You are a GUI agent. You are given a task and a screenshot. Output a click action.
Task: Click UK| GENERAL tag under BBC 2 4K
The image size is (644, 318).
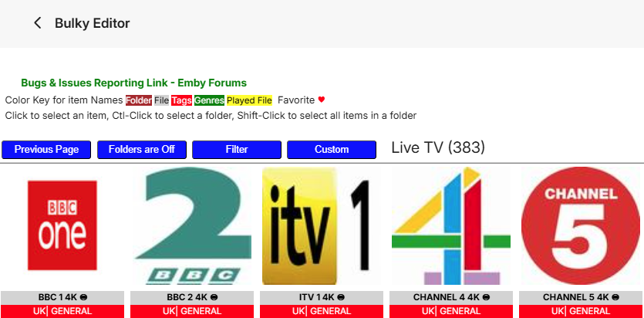click(192, 311)
